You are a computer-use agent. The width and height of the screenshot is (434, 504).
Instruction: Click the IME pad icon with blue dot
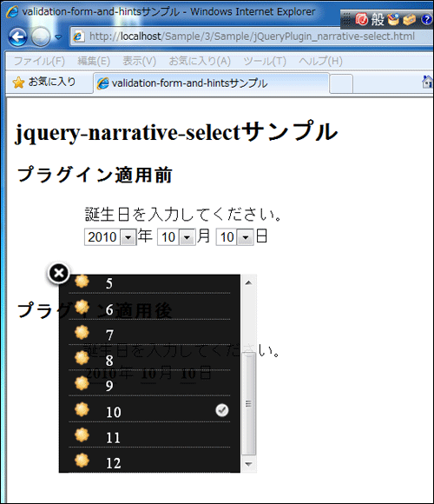pyautogui.click(x=393, y=20)
